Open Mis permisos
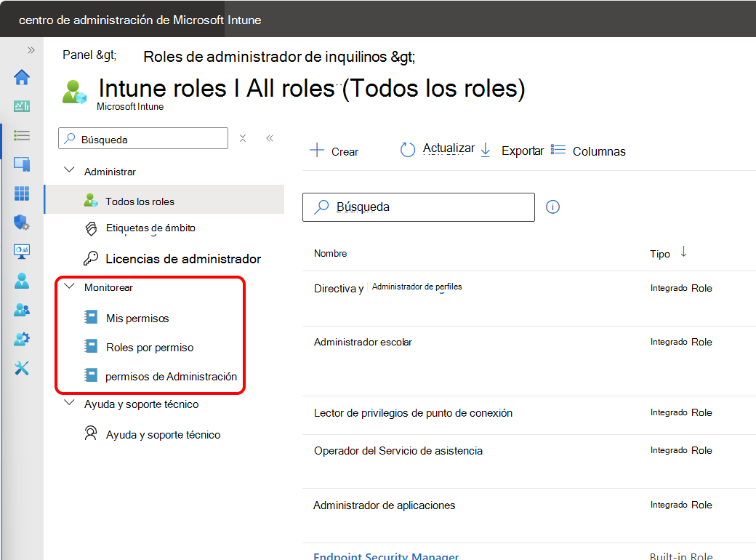This screenshot has width=756, height=560. 137,319
